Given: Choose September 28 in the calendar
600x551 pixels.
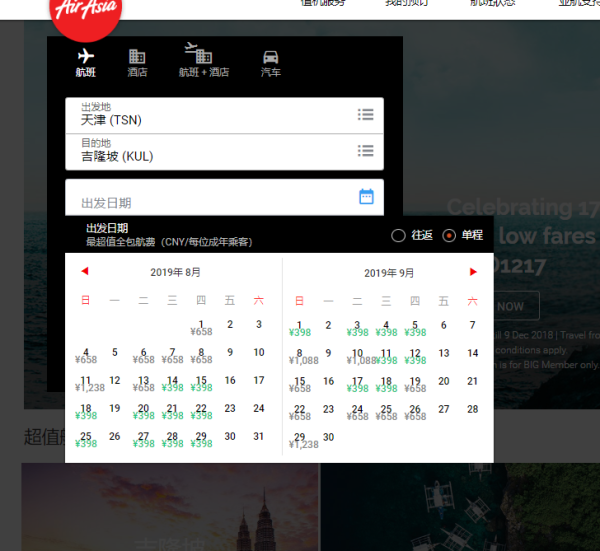Looking at the screenshot, I should point(473,409).
